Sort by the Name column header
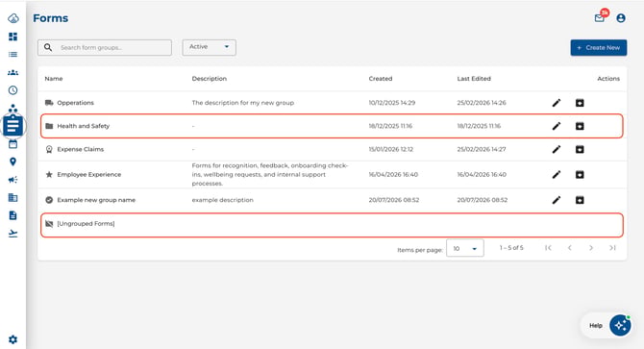Screen dimensions: 644x349 tap(54, 79)
